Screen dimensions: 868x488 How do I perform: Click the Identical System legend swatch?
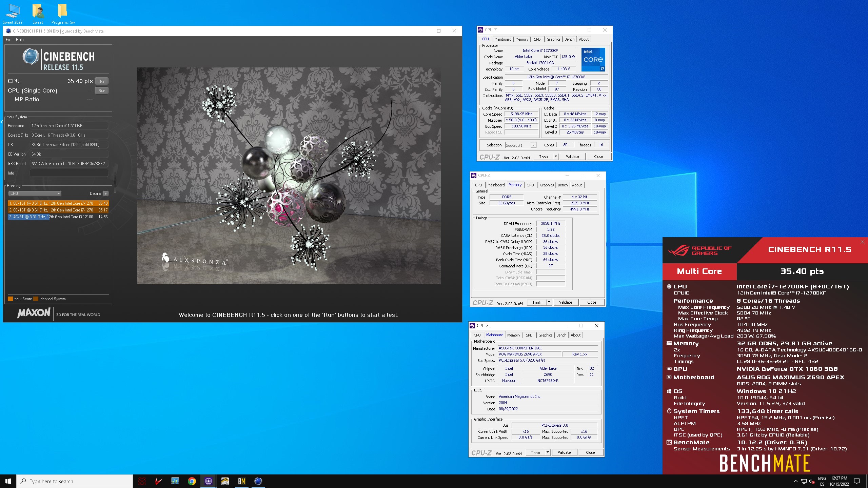coord(36,299)
